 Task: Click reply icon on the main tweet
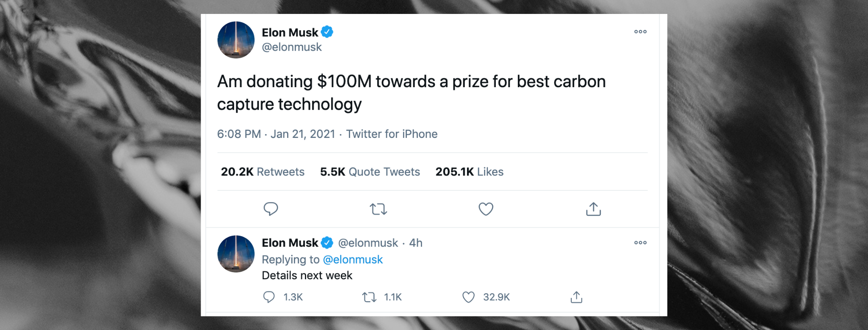[271, 209]
